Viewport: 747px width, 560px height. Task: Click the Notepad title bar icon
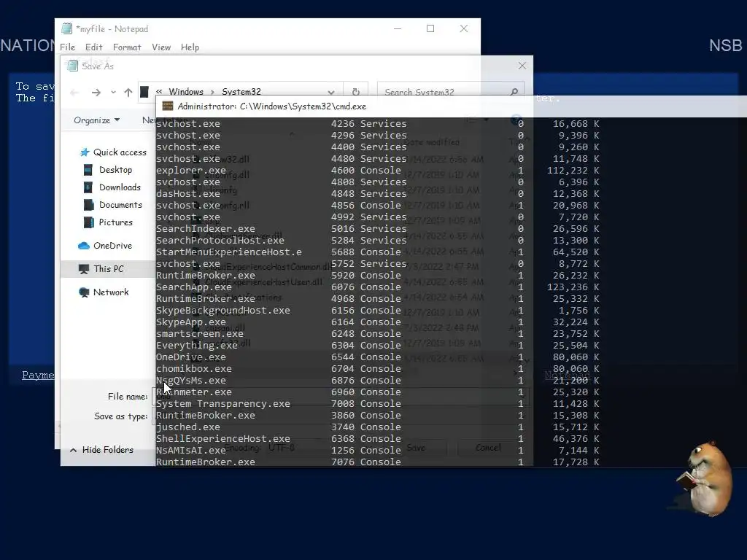point(67,28)
